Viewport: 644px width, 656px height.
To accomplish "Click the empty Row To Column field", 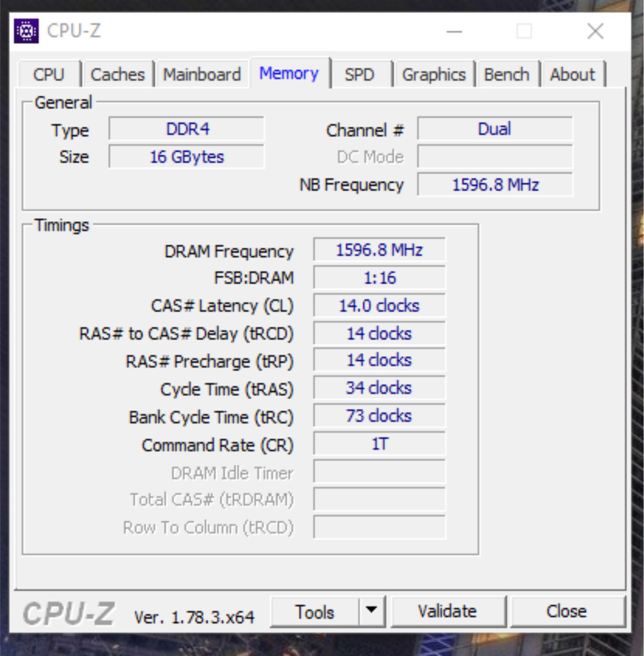I will [379, 528].
